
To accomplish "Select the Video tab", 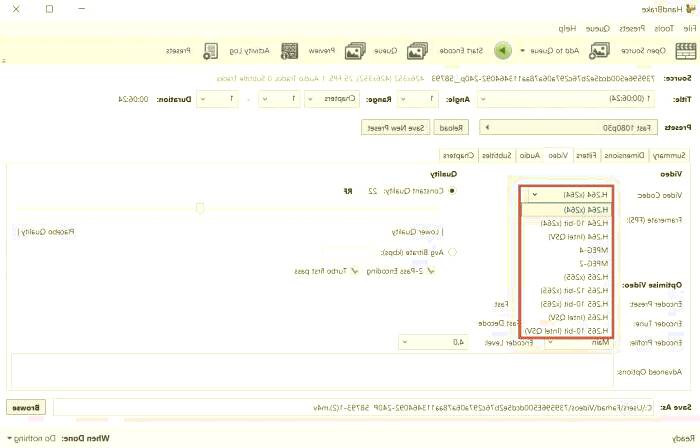I will pyautogui.click(x=558, y=155).
